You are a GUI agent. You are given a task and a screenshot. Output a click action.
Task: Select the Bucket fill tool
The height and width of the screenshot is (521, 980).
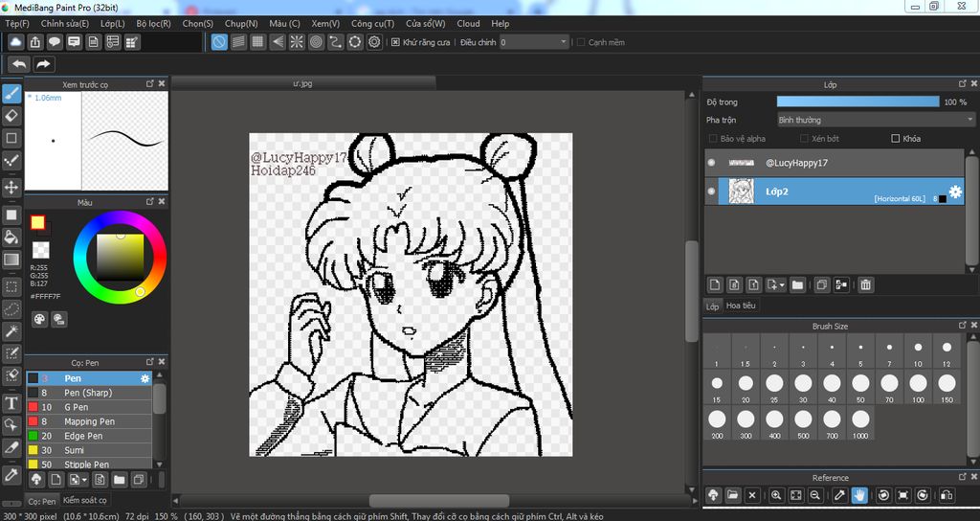click(x=11, y=237)
